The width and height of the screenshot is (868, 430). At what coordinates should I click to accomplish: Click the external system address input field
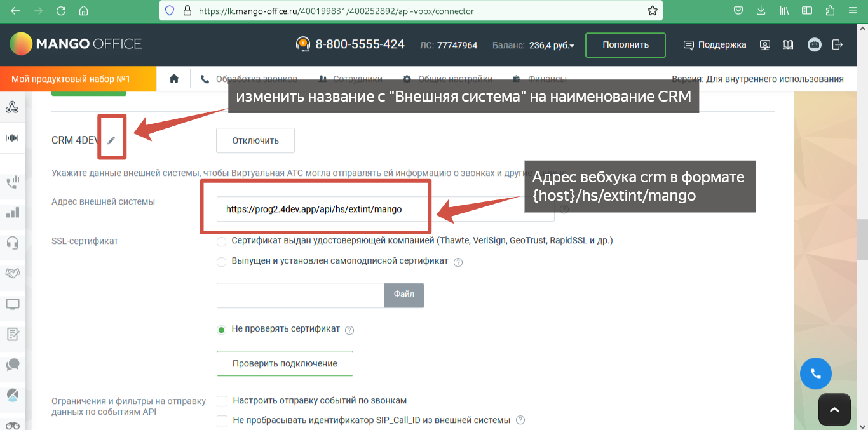[x=386, y=209]
